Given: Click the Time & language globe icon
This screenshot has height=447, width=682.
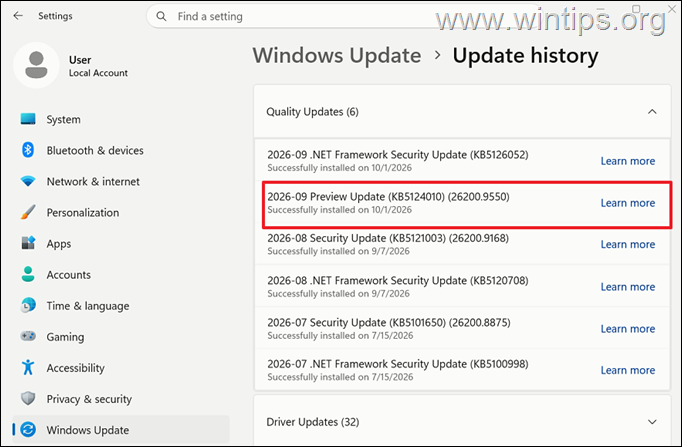Looking at the screenshot, I should tap(28, 305).
